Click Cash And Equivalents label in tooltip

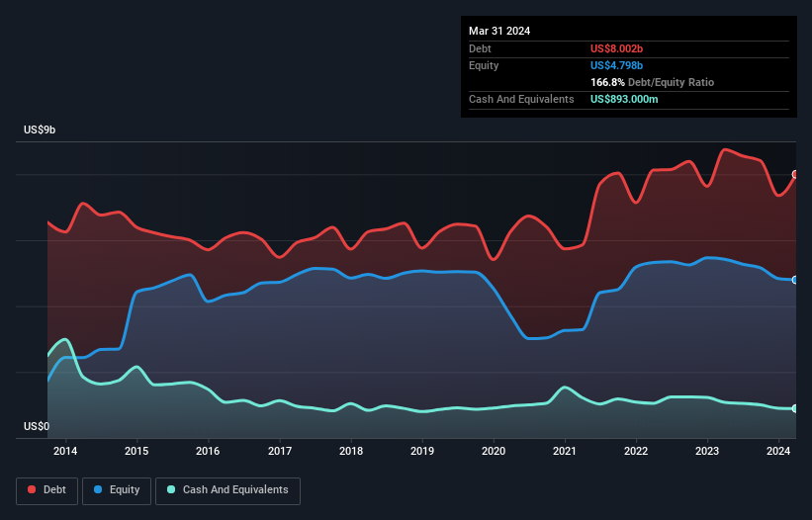tap(521, 99)
